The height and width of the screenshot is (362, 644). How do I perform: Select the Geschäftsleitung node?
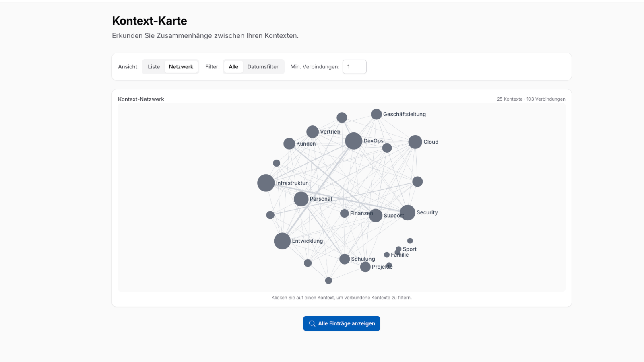pos(376,114)
